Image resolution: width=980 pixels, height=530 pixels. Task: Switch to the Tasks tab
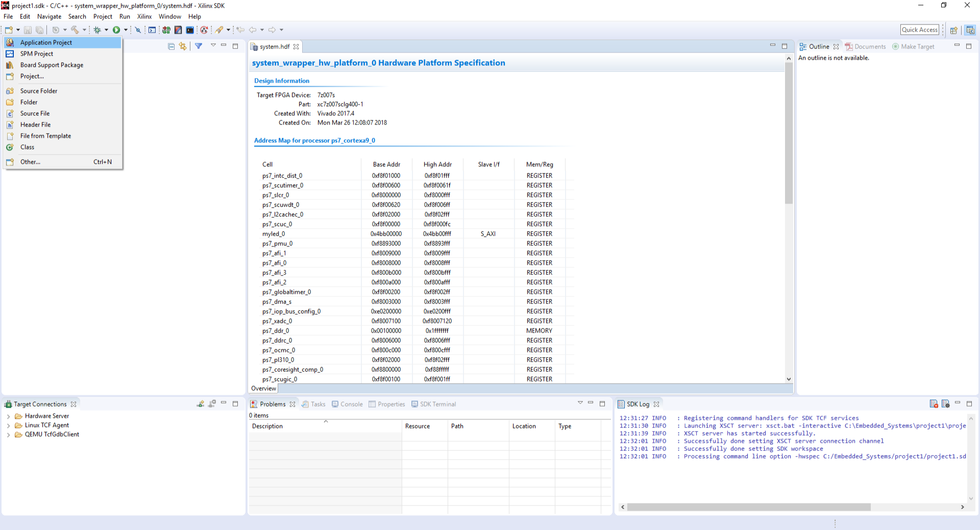[x=313, y=404]
